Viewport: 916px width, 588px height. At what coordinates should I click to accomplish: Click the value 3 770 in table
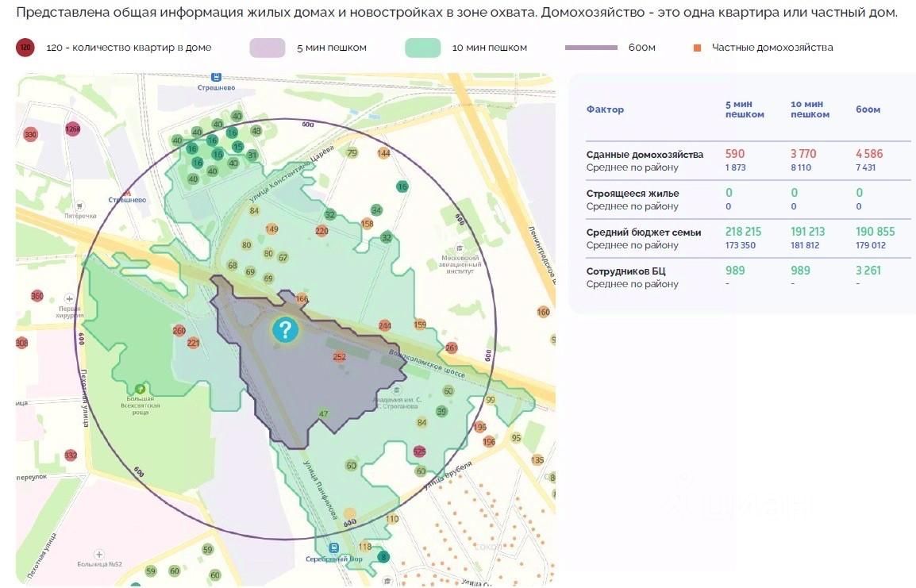click(x=803, y=154)
